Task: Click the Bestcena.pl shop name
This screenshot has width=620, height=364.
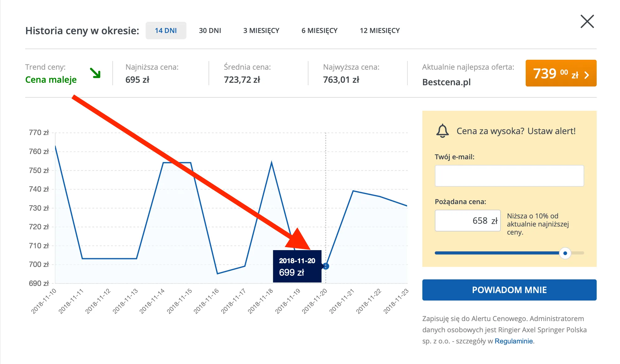Action: point(446,82)
